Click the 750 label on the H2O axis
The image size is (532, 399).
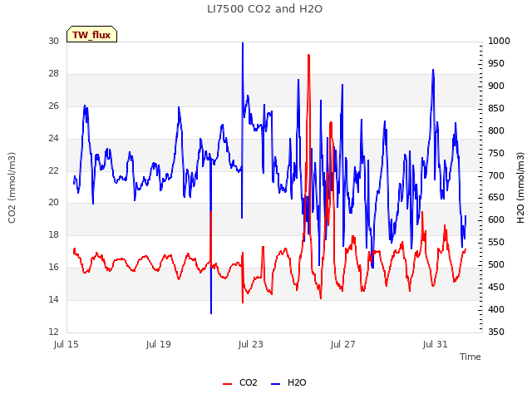496,153
